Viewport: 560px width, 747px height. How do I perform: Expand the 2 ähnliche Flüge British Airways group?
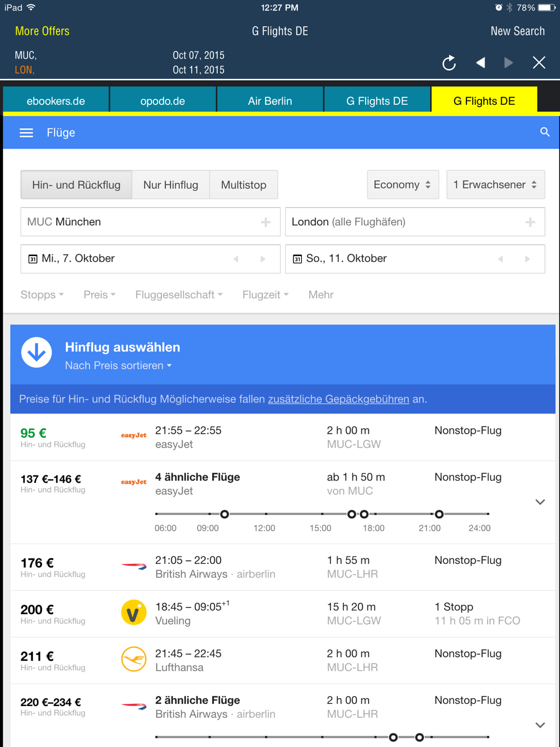click(x=540, y=725)
